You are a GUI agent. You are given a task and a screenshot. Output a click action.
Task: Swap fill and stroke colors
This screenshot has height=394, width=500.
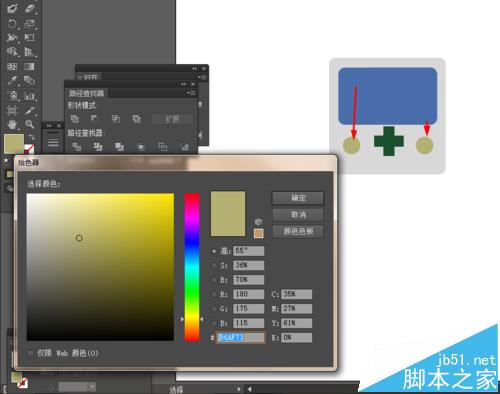(31, 137)
